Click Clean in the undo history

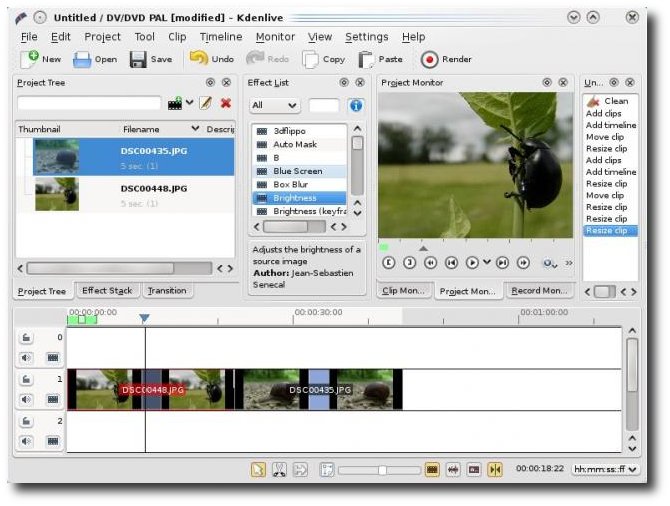point(610,101)
